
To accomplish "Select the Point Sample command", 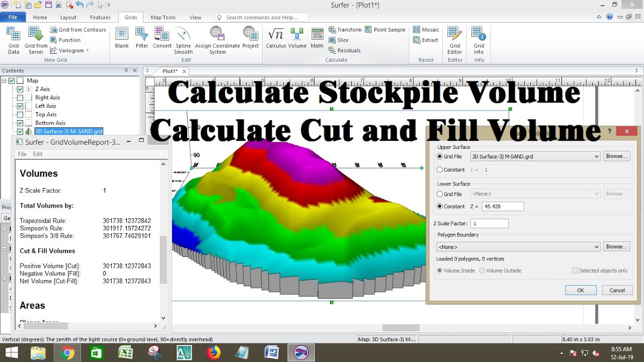I will (x=385, y=30).
